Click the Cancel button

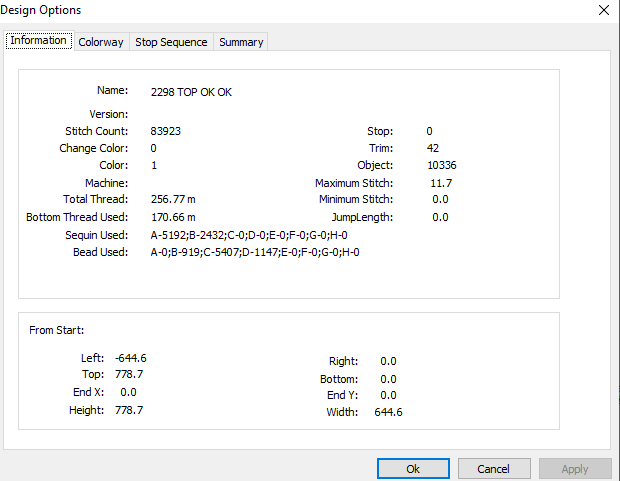494,469
